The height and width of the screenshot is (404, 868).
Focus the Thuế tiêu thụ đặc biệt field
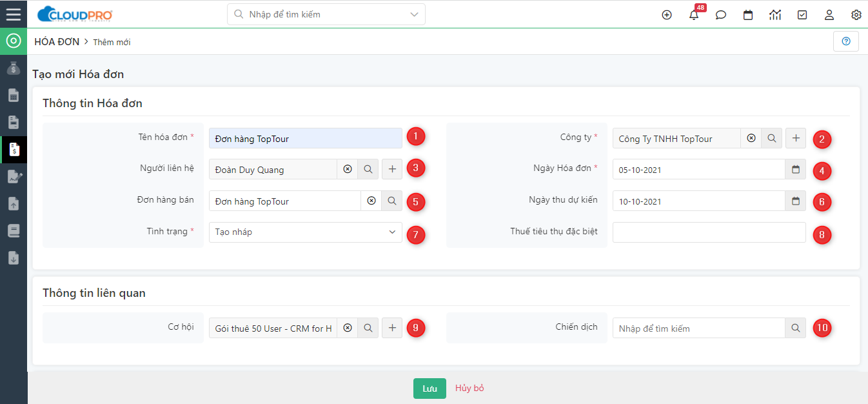point(709,232)
